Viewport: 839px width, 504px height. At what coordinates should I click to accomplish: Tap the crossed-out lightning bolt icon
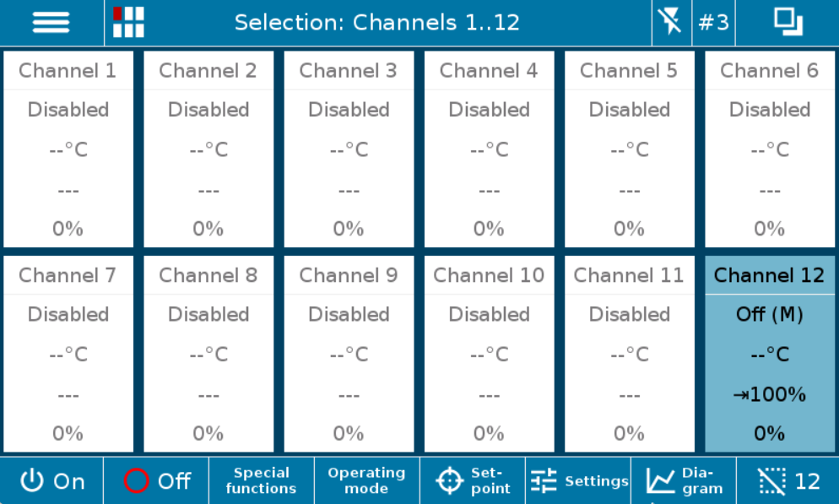(671, 23)
